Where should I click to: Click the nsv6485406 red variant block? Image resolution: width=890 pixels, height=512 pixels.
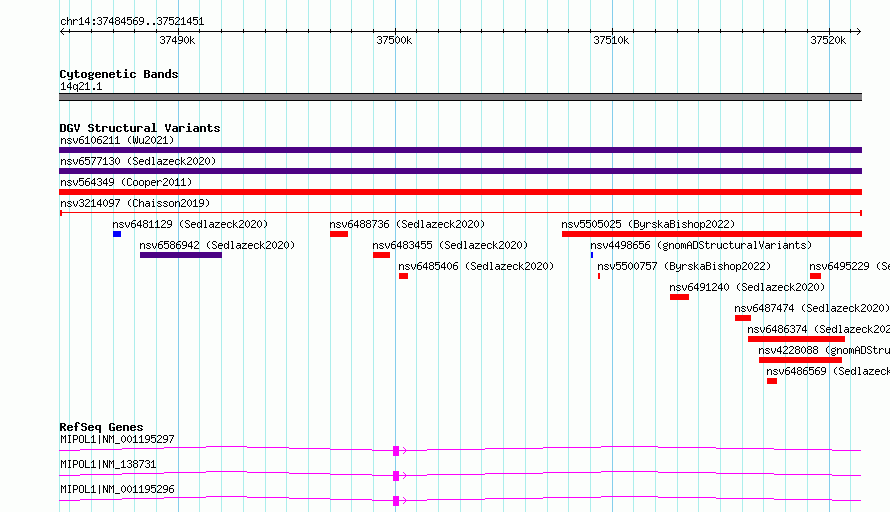[x=404, y=276]
